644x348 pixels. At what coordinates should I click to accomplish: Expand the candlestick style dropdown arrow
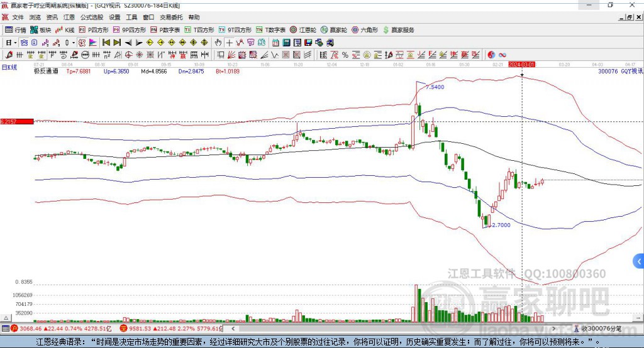[x=73, y=43]
